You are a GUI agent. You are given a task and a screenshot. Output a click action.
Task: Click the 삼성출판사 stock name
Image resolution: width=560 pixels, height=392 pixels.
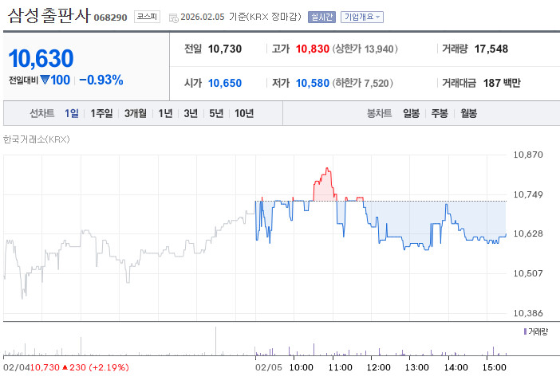[49, 16]
